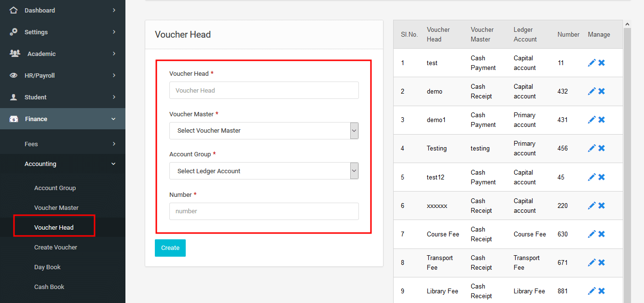Click the Student person icon
This screenshot has height=303, width=644.
point(14,97)
